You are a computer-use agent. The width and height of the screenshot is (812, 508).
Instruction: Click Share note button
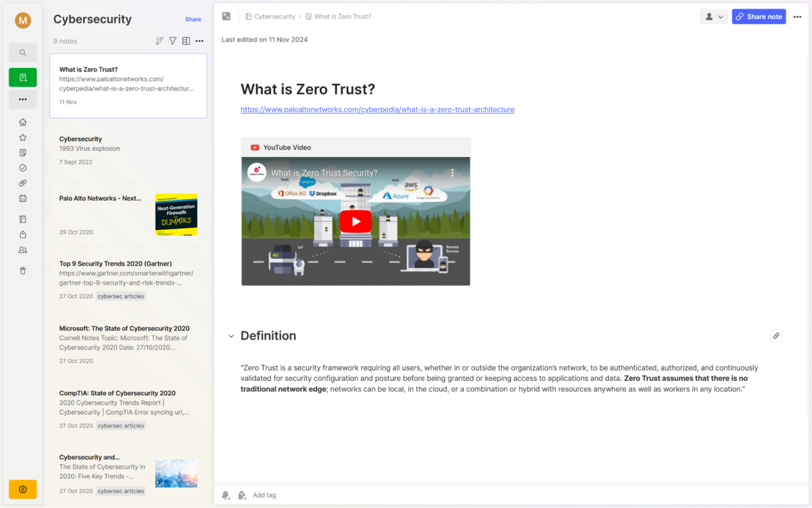click(759, 17)
